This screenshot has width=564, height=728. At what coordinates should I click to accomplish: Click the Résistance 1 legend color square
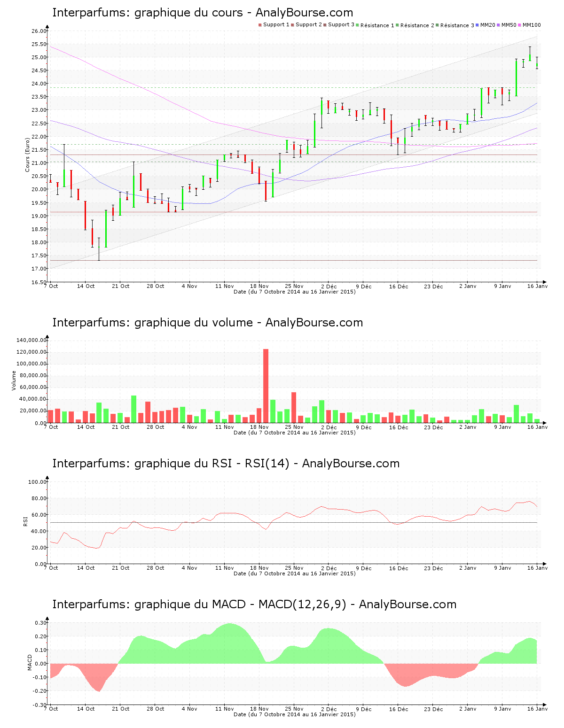(358, 25)
